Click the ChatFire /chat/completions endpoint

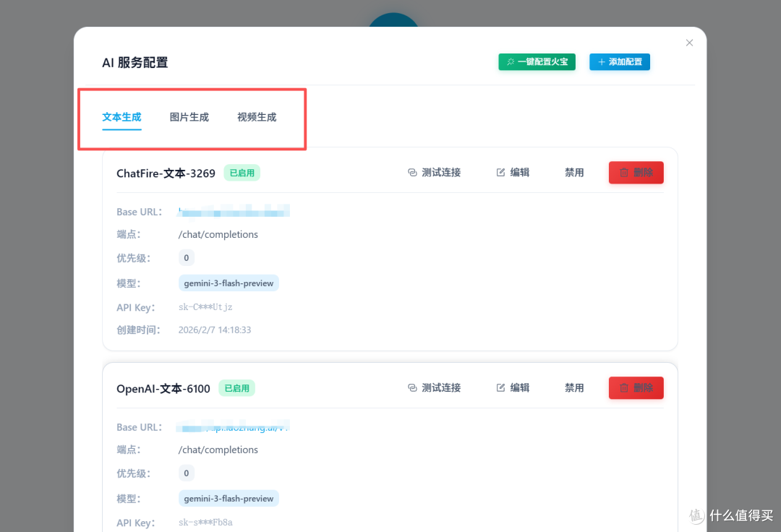tap(218, 234)
